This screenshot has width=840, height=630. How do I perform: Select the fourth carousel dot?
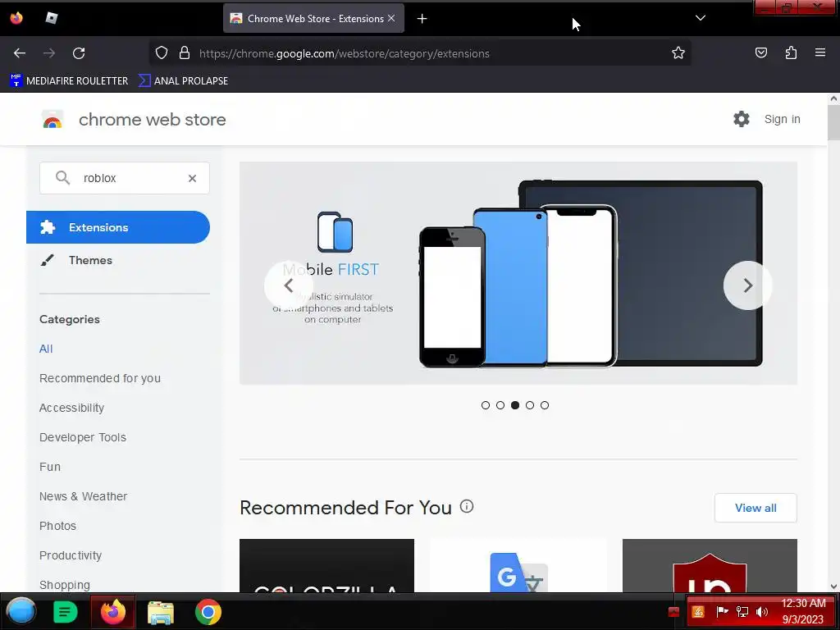tap(530, 405)
